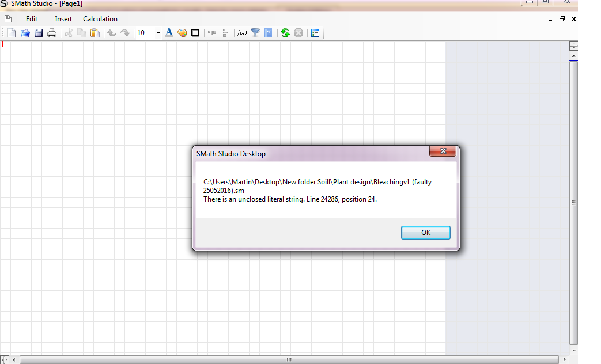Open the file document menu icon
This screenshot has width=601, height=364.
tap(8, 19)
